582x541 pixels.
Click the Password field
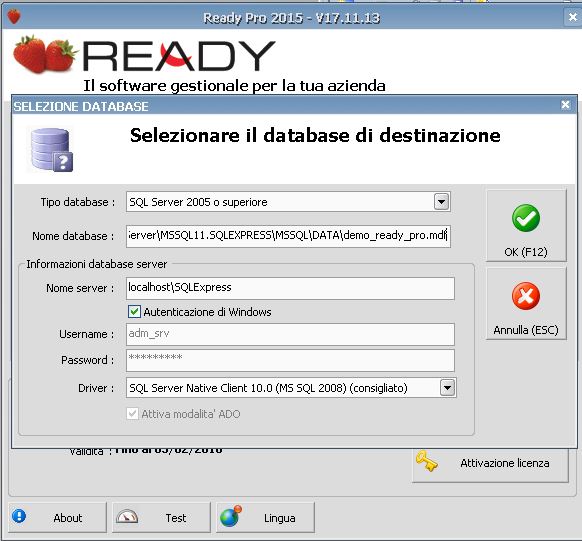(290, 360)
